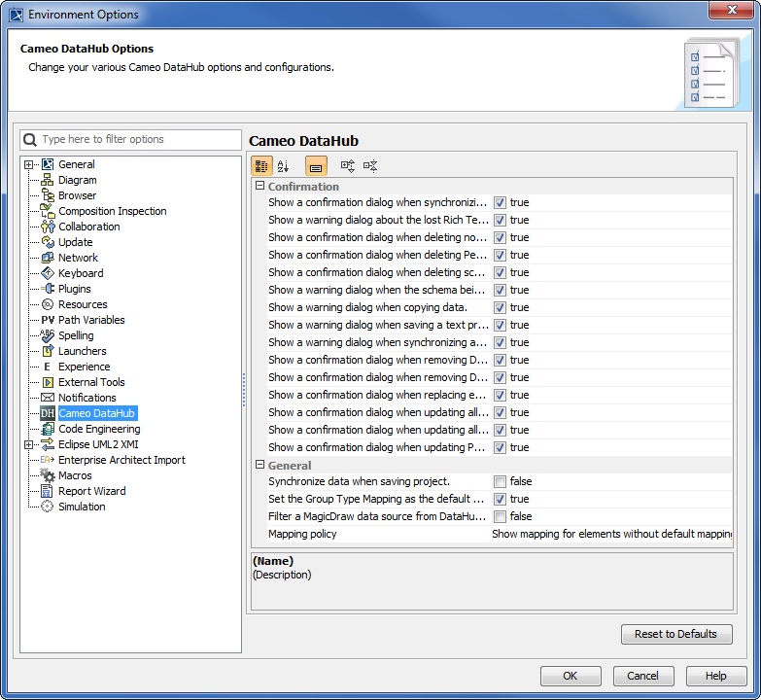
Task: Click the Mapping policy property label
Action: pos(302,534)
